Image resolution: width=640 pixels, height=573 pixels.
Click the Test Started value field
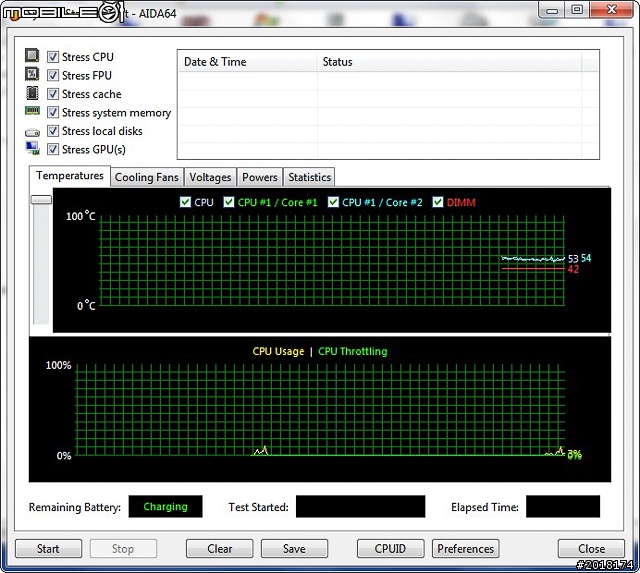click(x=360, y=506)
